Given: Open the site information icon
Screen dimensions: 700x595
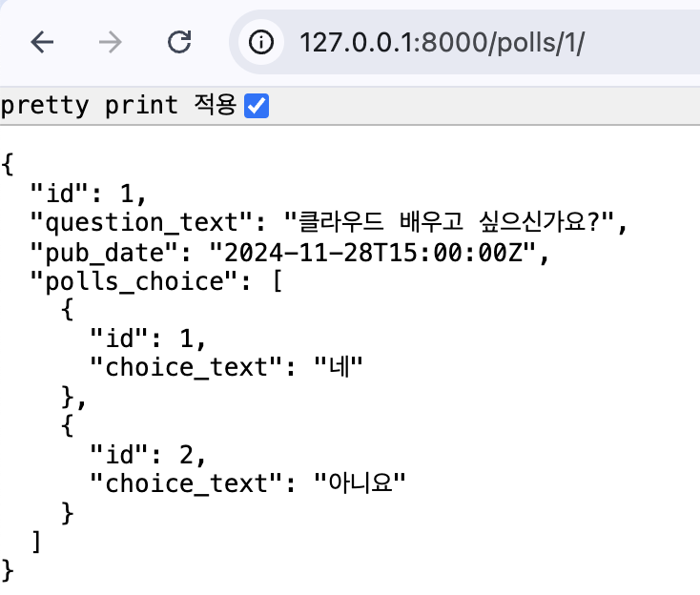Looking at the screenshot, I should [x=261, y=42].
